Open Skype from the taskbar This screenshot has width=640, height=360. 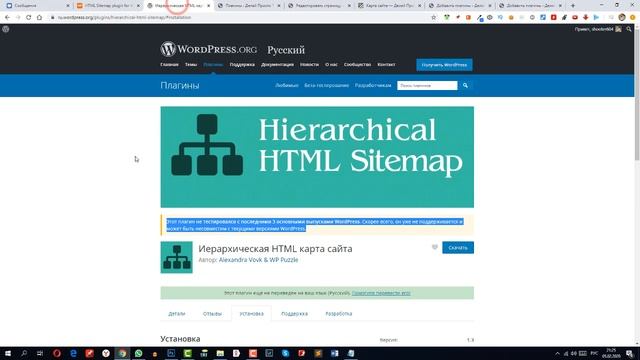tap(285, 353)
